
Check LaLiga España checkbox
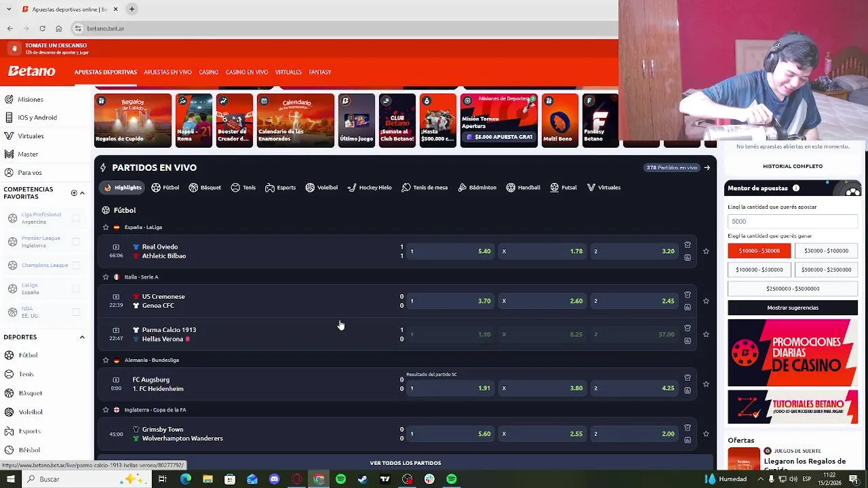pos(76,289)
